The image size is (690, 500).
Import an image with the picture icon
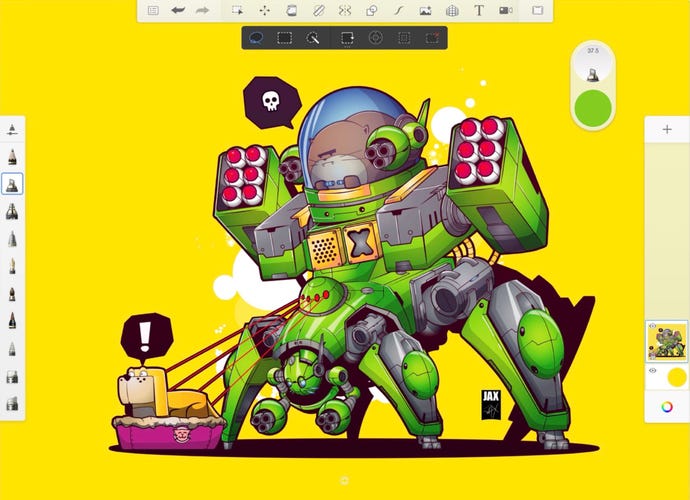pyautogui.click(x=425, y=10)
